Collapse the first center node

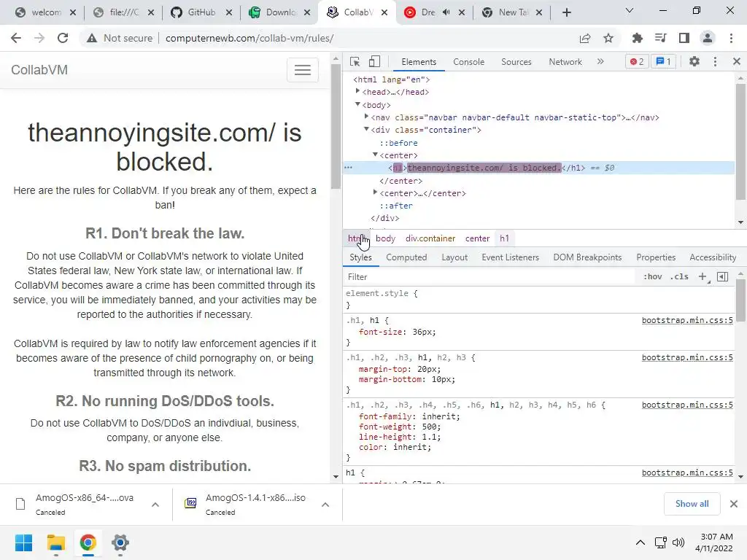(x=375, y=155)
